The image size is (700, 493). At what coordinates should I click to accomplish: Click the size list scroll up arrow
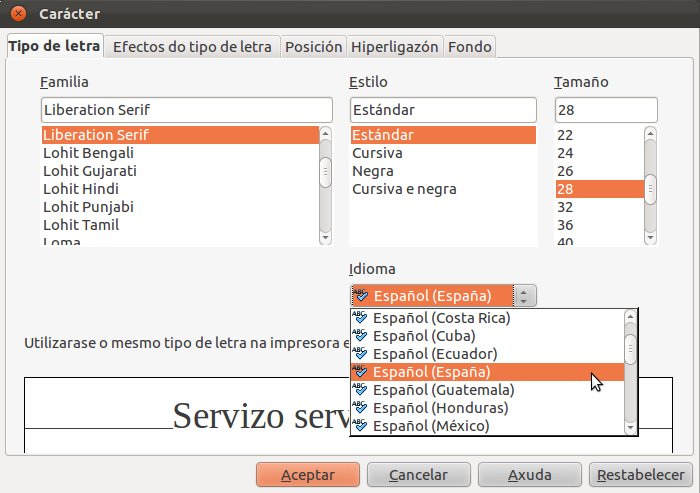pyautogui.click(x=650, y=133)
